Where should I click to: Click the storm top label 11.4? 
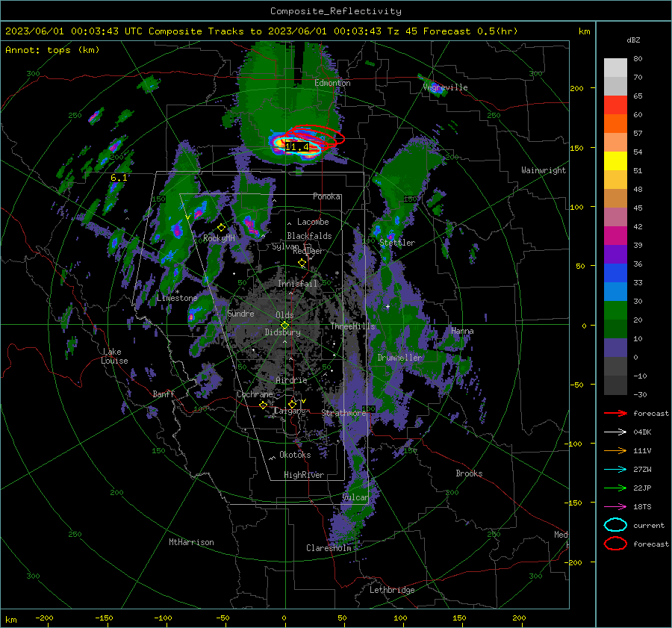point(297,146)
